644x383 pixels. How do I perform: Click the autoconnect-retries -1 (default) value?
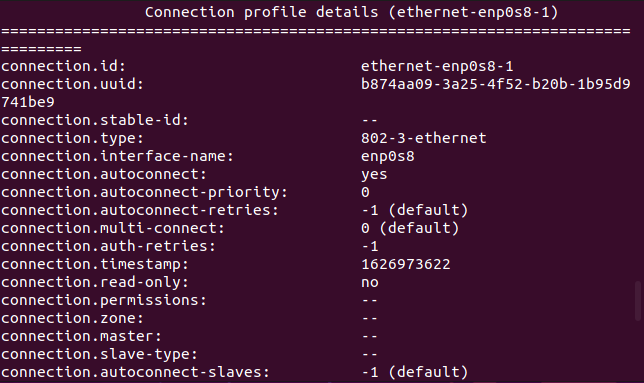(x=414, y=210)
